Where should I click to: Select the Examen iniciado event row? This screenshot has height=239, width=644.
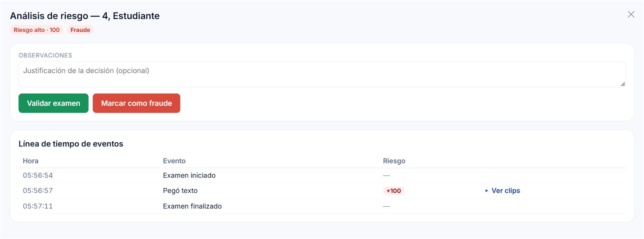(x=322, y=175)
